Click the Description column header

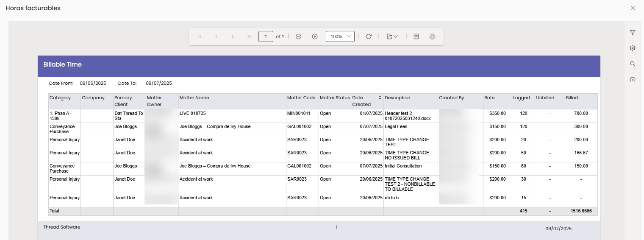[x=411, y=101]
